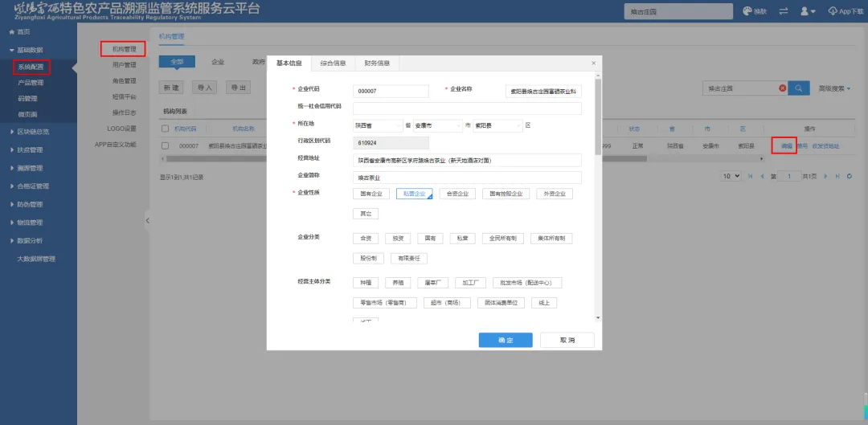
Task: Select the 加工厂 business type option
Action: coord(470,283)
